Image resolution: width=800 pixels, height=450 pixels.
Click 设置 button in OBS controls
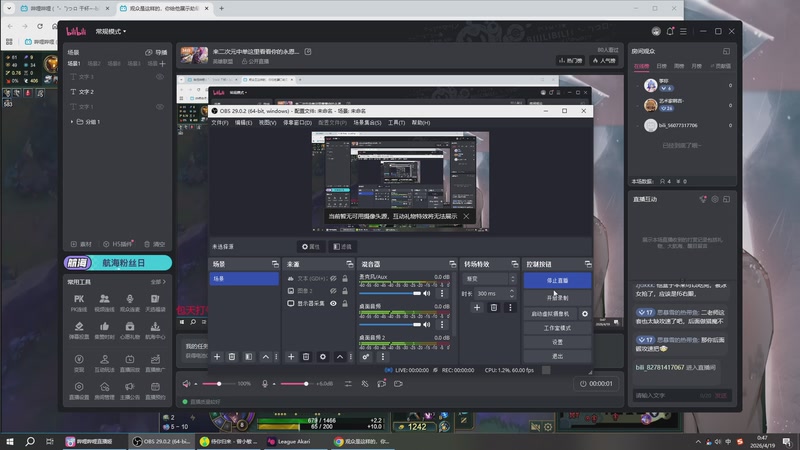[557, 342]
